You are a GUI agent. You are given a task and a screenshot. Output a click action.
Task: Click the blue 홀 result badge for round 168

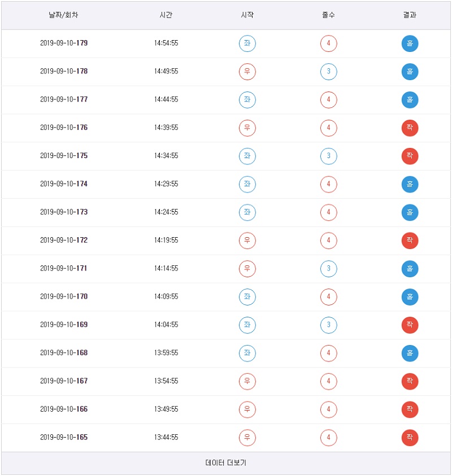tap(410, 353)
